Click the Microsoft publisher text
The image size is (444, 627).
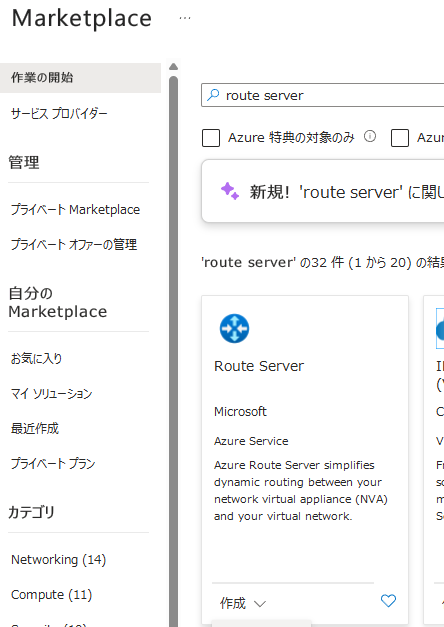(240, 411)
